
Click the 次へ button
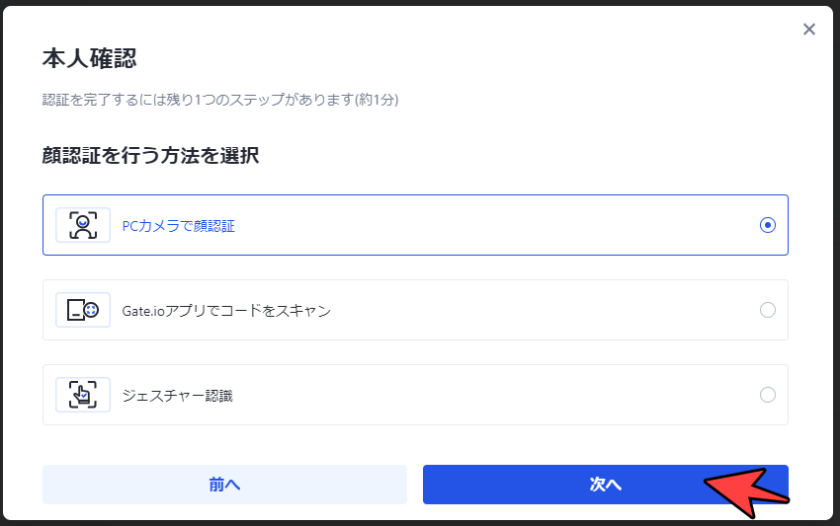click(605, 484)
